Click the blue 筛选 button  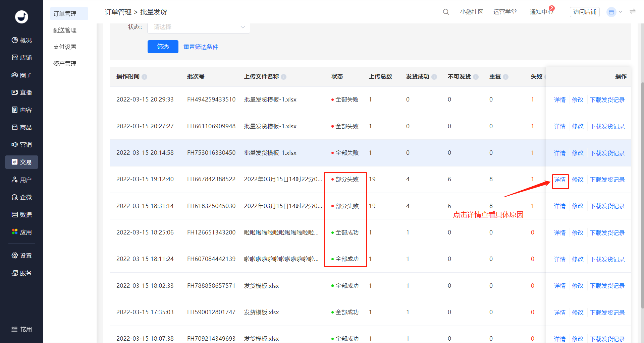coord(163,47)
